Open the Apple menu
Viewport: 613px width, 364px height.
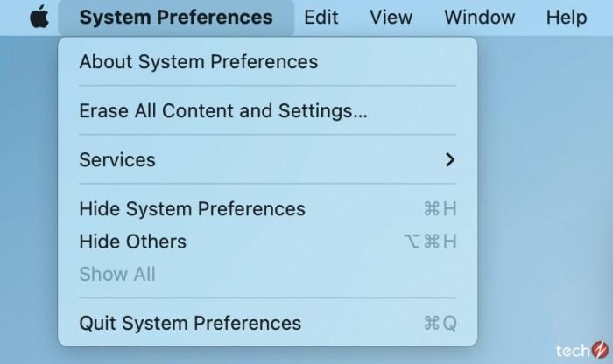click(39, 17)
